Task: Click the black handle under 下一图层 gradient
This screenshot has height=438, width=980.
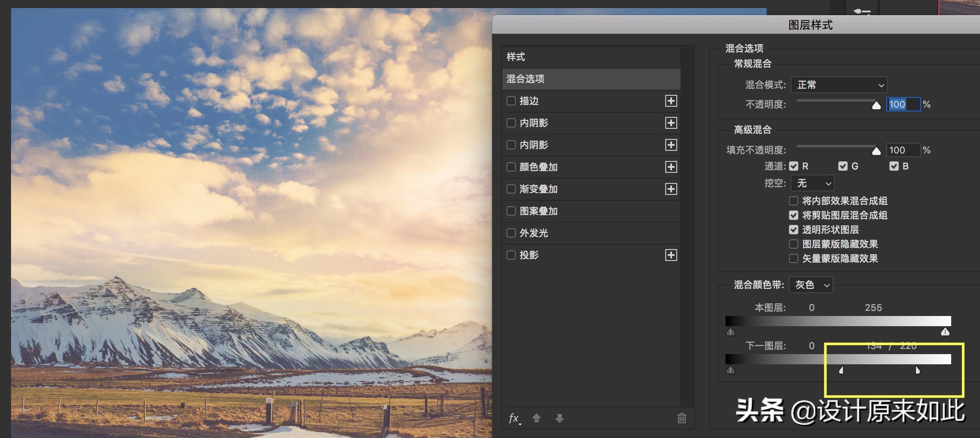Action: 730,370
